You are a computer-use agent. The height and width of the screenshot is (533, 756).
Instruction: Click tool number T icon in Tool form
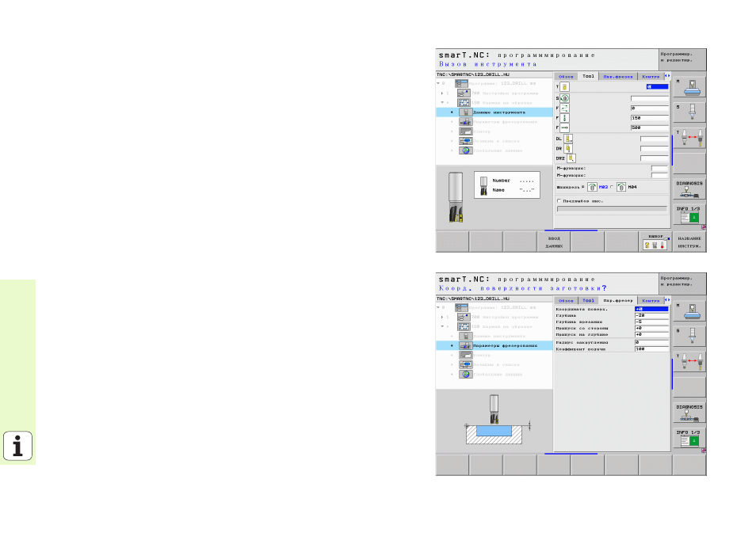coord(564,87)
